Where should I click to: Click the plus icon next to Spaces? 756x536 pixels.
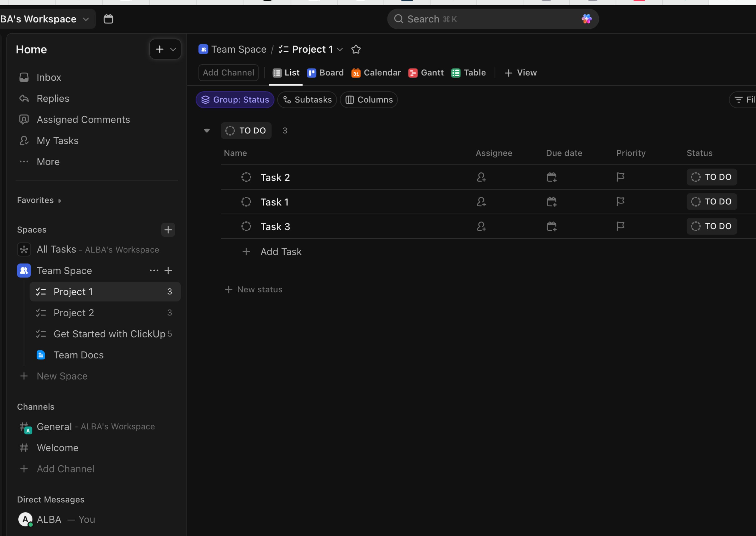coord(168,230)
